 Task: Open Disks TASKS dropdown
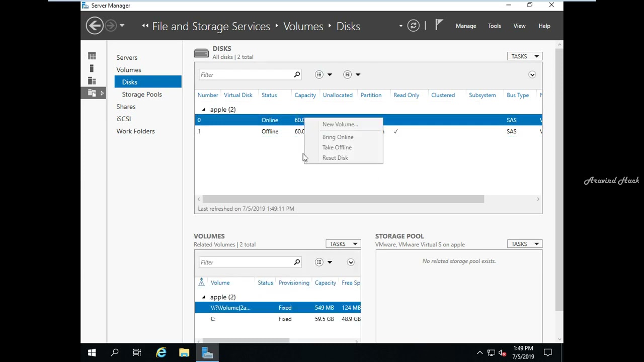click(525, 56)
